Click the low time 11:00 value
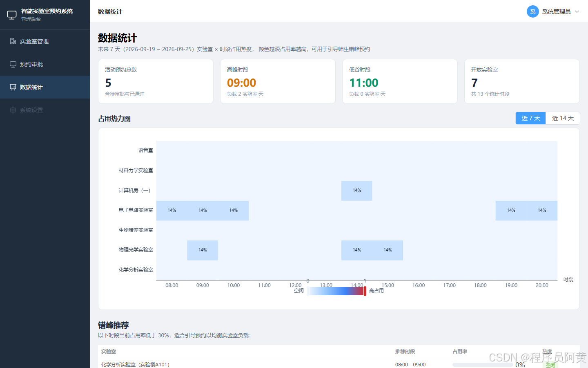The width and height of the screenshot is (588, 368). 364,83
